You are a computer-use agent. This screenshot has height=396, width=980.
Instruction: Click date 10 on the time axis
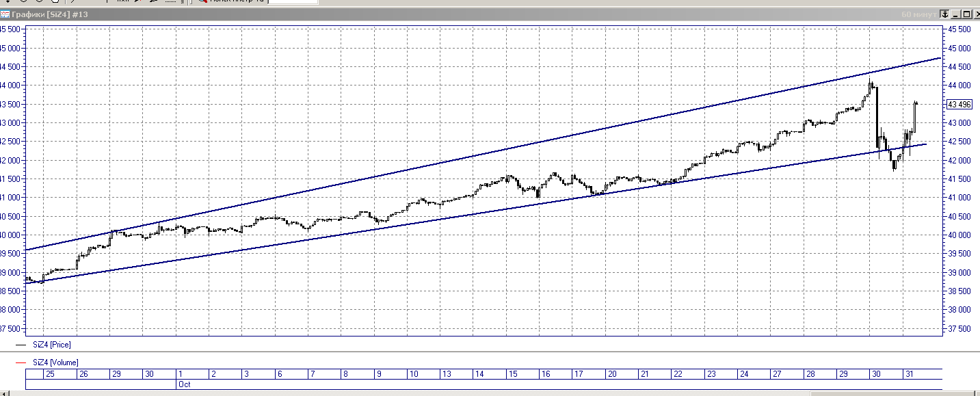[413, 374]
